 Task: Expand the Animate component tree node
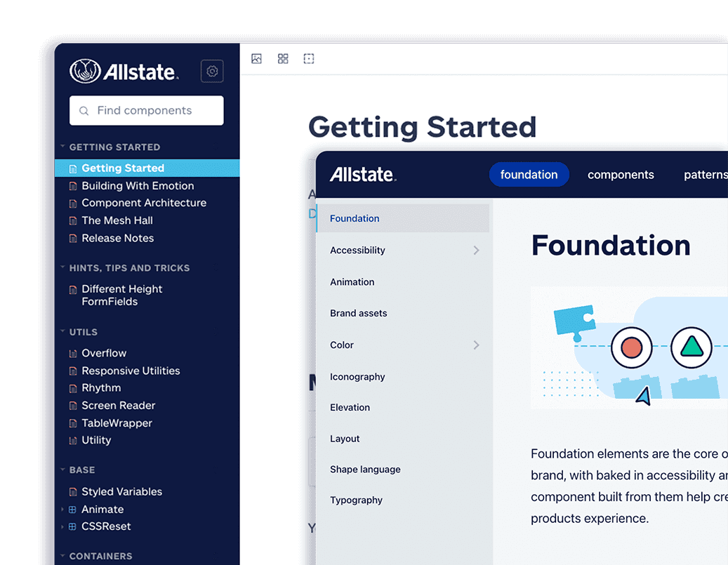62,510
